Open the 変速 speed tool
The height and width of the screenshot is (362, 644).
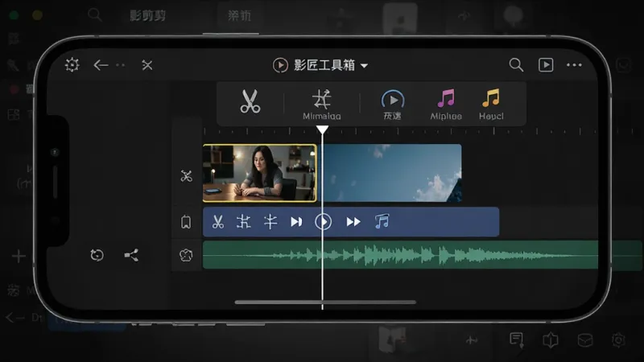(x=393, y=105)
